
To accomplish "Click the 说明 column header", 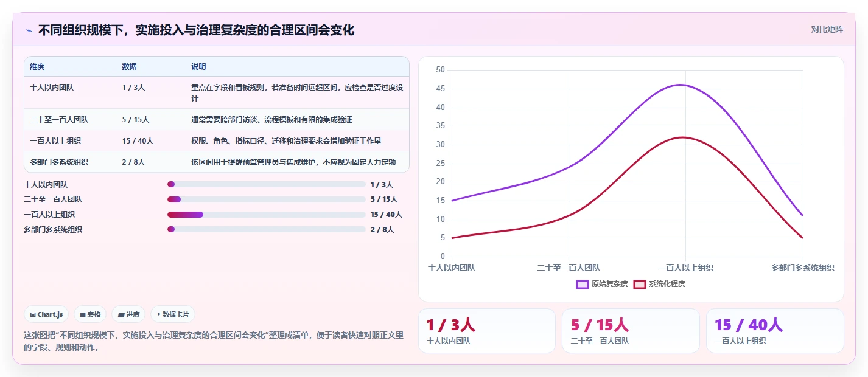I will coord(198,67).
